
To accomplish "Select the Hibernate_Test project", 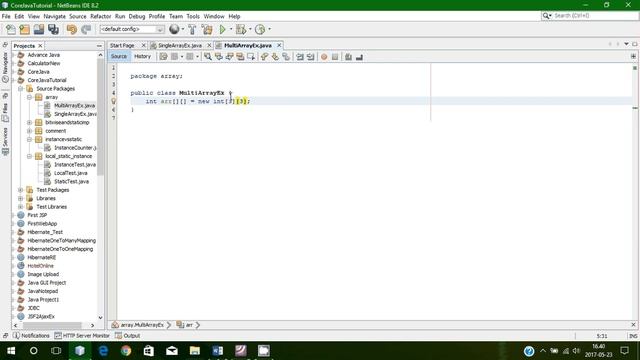I will point(45,232).
